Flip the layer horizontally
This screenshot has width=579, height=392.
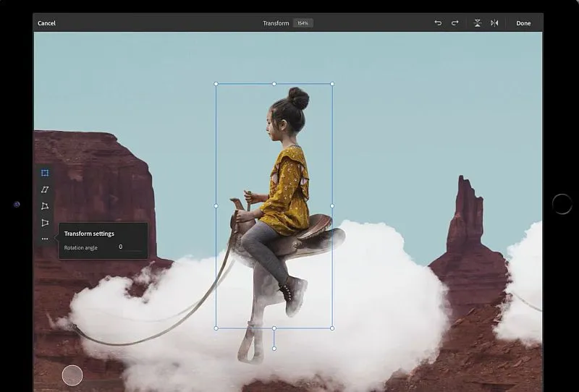[x=494, y=23]
